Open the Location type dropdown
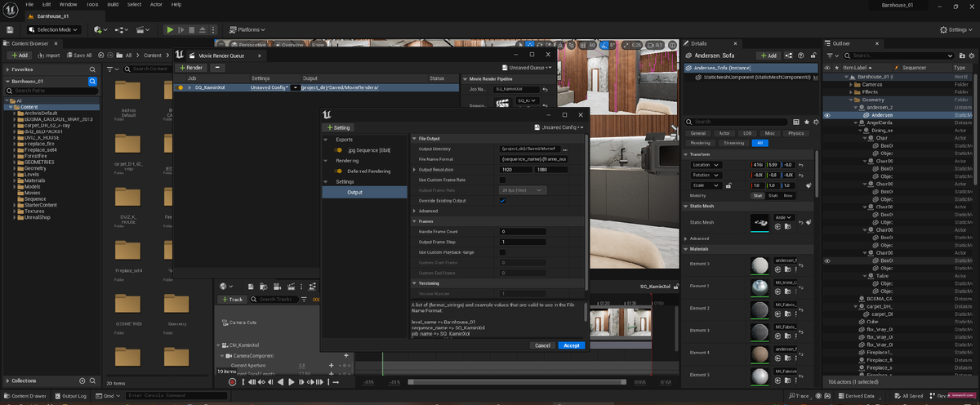The image size is (980, 405). click(706, 165)
